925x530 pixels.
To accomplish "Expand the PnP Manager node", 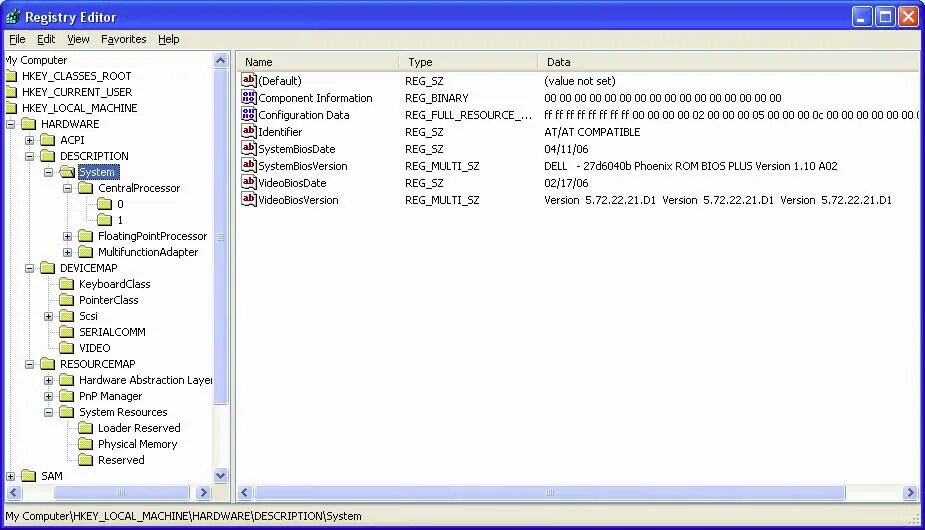I will [48, 396].
